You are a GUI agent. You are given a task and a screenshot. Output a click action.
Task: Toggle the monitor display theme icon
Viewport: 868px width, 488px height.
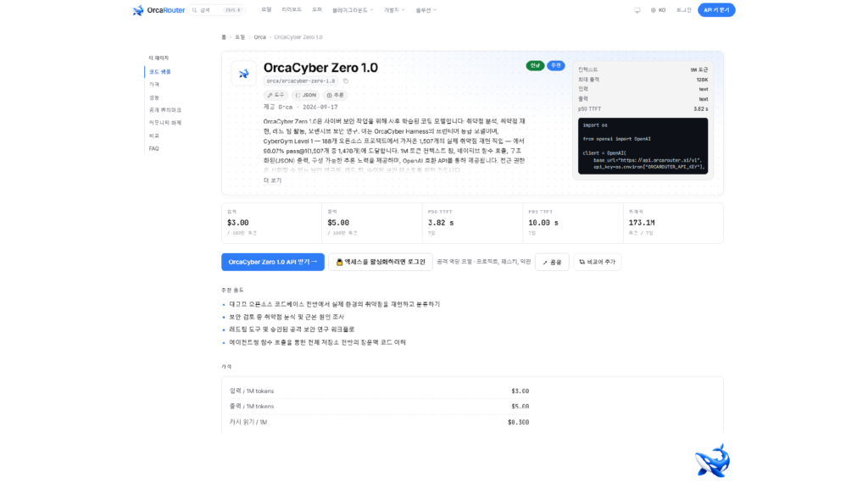pyautogui.click(x=637, y=10)
